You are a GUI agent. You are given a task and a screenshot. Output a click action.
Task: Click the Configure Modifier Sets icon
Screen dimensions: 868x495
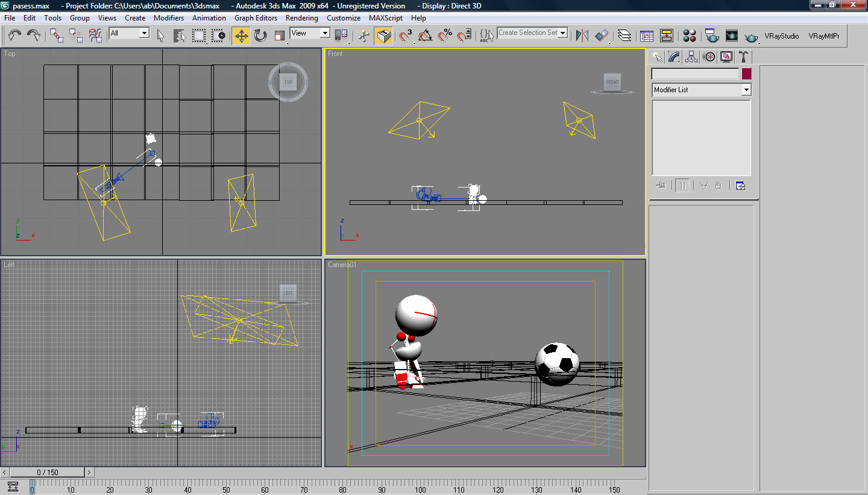[x=740, y=186]
